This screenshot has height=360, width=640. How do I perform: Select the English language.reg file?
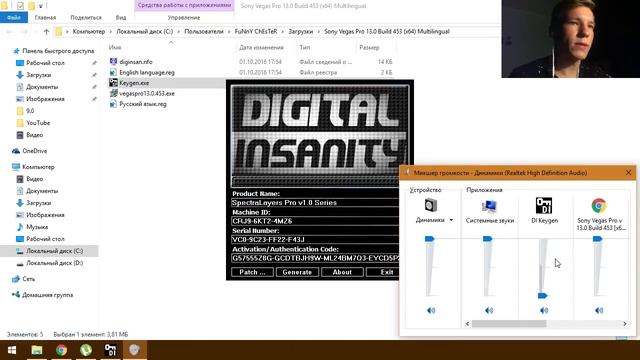pyautogui.click(x=147, y=72)
